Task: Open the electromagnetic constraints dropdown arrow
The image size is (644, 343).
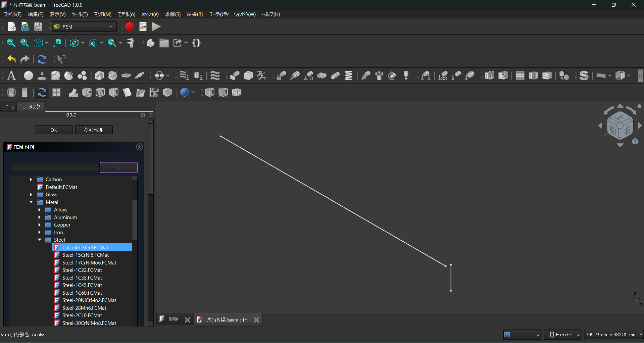Action: (x=168, y=76)
